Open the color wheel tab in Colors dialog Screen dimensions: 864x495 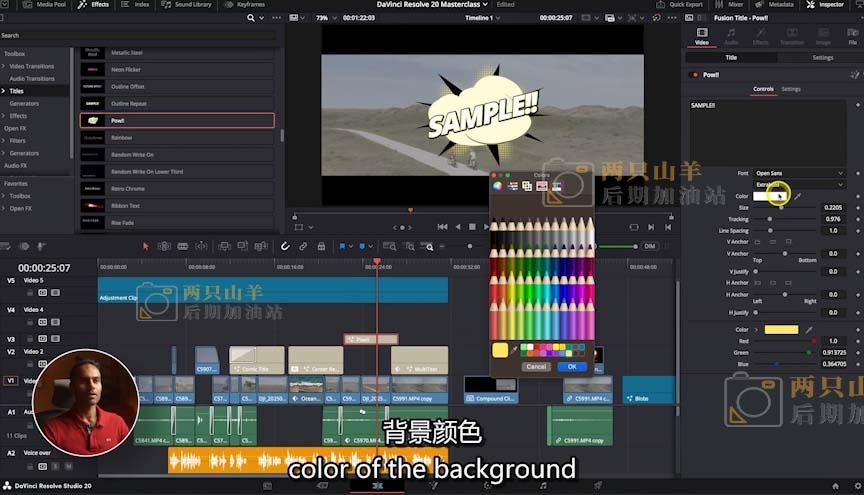498,186
